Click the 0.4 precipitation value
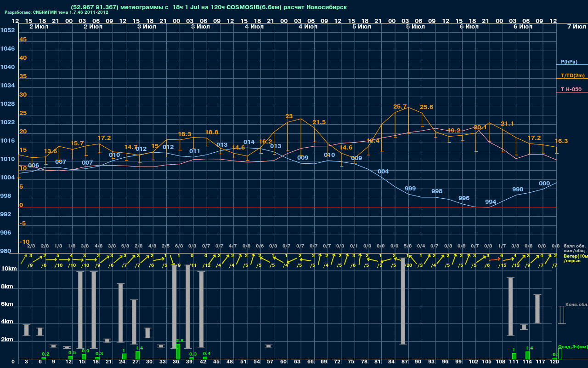 tap(207, 354)
